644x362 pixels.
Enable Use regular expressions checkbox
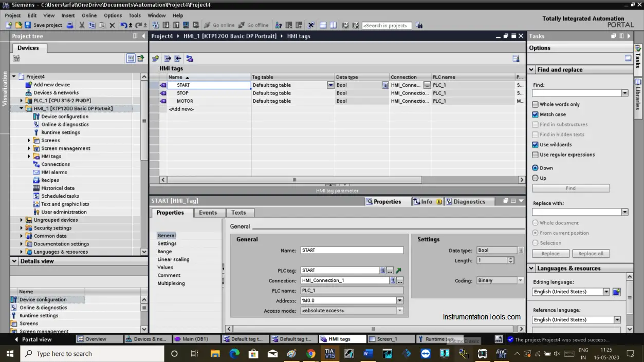coord(536,155)
